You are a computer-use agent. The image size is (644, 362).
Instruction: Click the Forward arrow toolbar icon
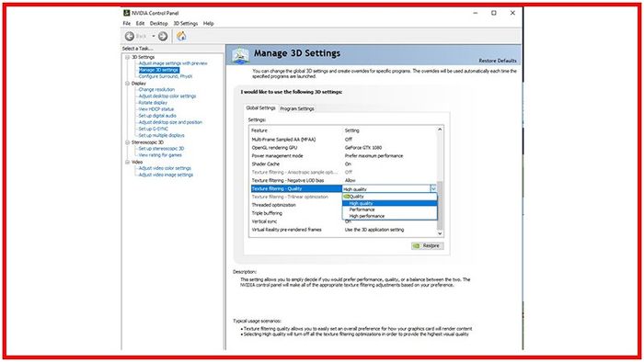click(163, 37)
